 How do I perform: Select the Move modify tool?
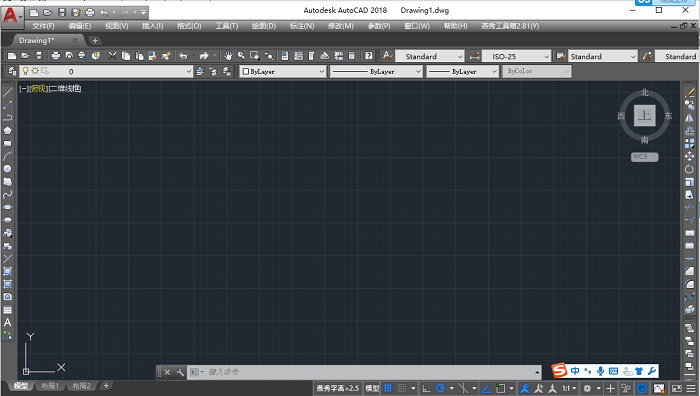[690, 156]
